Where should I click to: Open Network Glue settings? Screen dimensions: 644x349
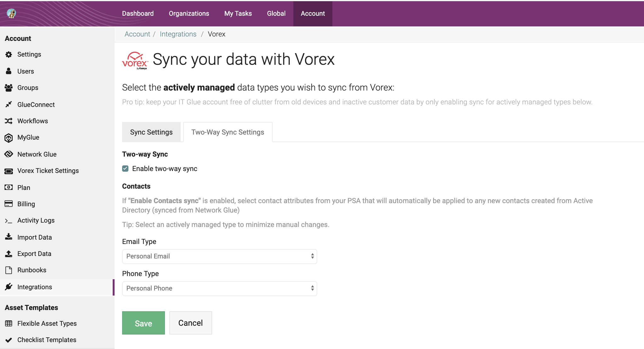point(37,154)
